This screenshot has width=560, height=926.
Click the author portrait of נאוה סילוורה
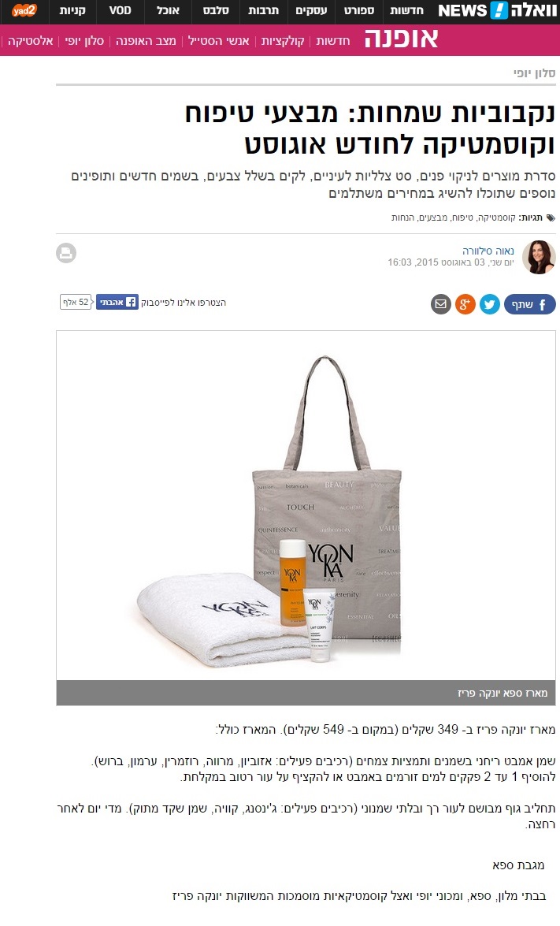539,257
